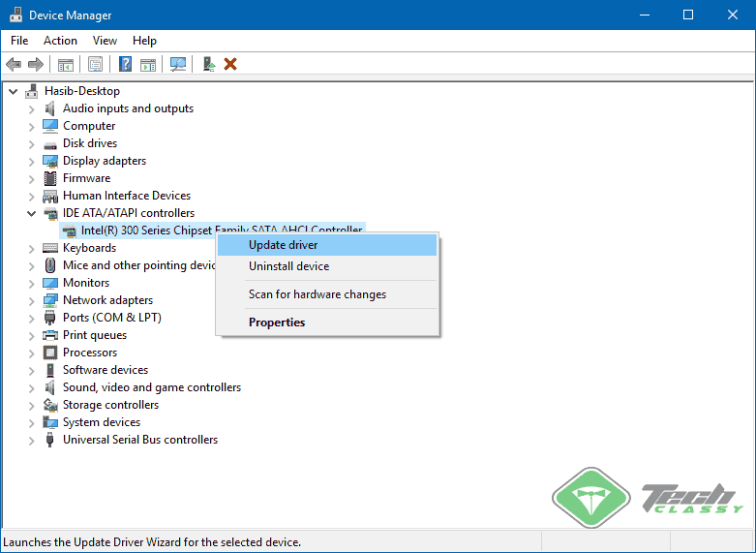
Task: Click the Human Interface Devices icon
Action: (50, 196)
